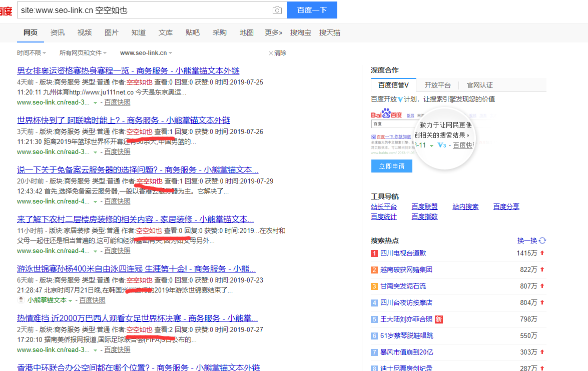Expand arrow beside the 农村二层楼房装修 result URL

tap(95, 251)
